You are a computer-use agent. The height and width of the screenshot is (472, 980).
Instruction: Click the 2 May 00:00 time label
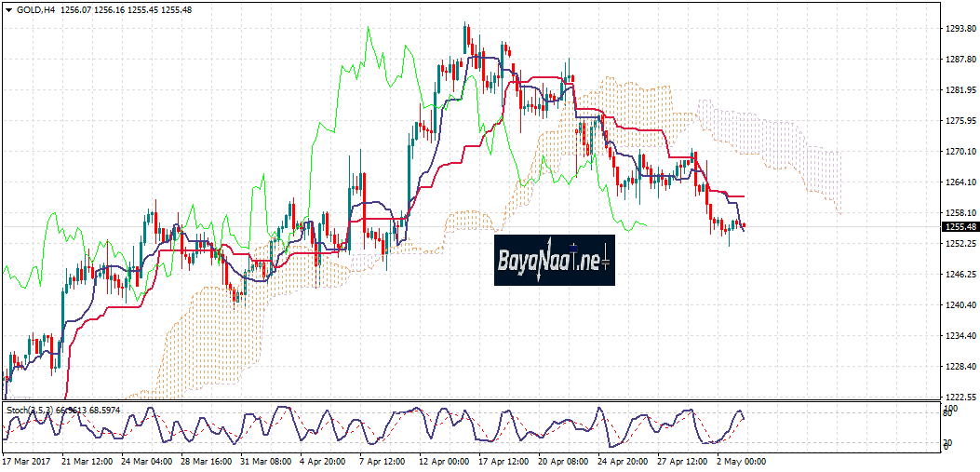(x=740, y=461)
